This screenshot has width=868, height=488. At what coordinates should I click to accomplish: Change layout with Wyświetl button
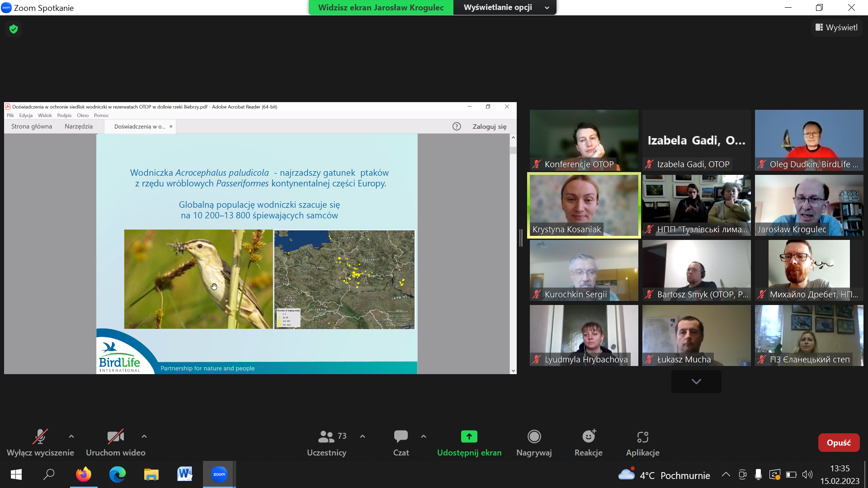(836, 28)
